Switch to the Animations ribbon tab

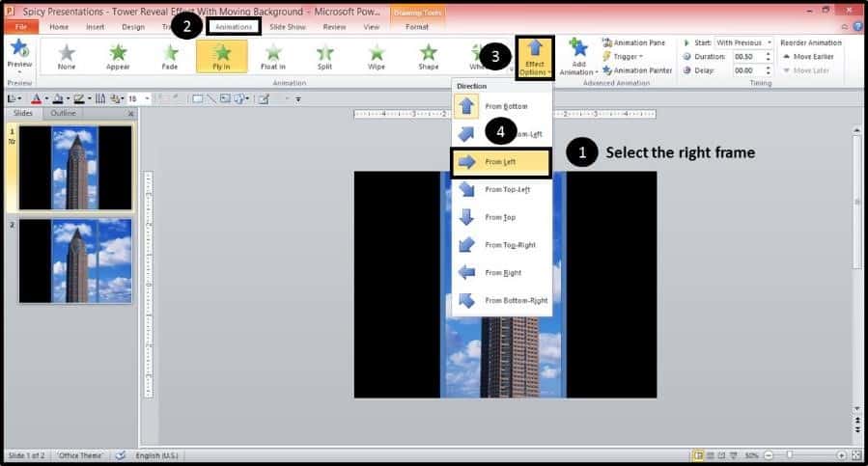tap(234, 27)
